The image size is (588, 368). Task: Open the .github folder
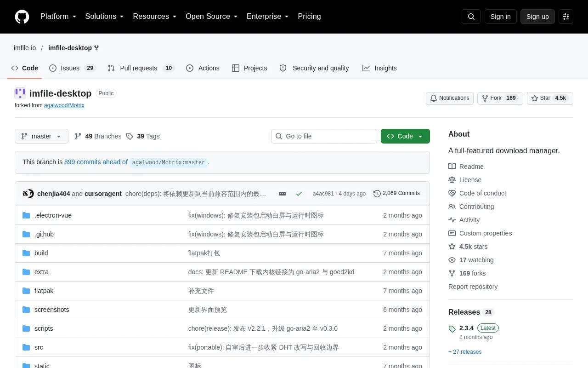coord(44,234)
